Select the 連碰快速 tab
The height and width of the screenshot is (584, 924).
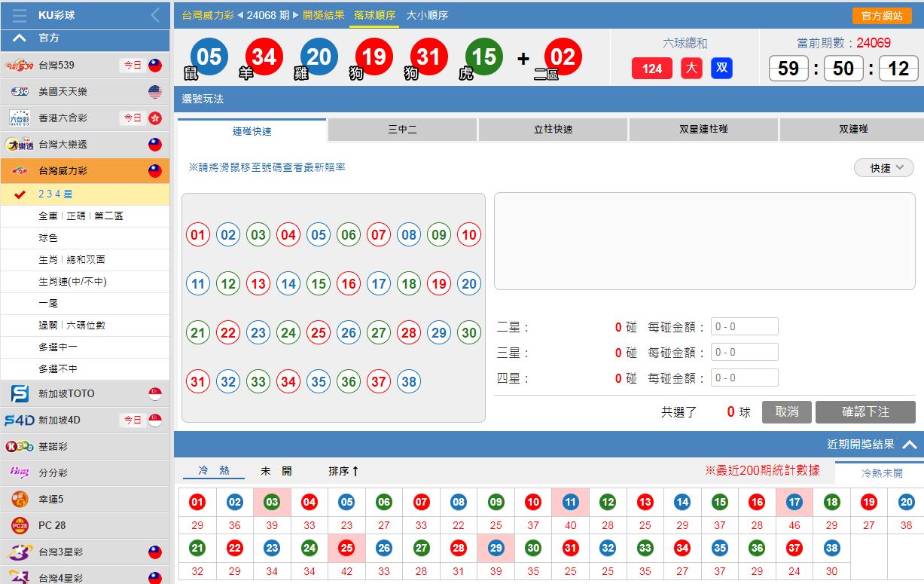[x=252, y=130]
